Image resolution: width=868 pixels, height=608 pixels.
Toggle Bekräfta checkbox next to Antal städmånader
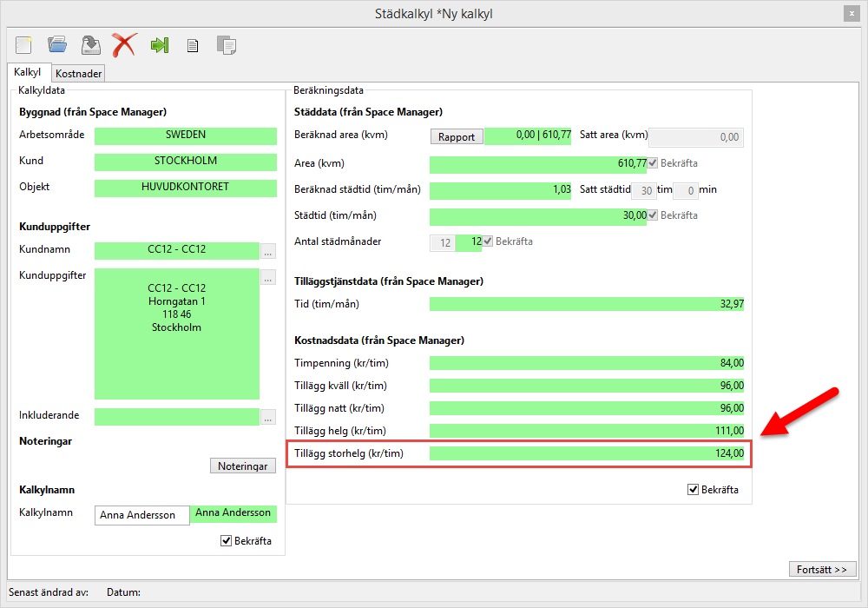point(488,241)
